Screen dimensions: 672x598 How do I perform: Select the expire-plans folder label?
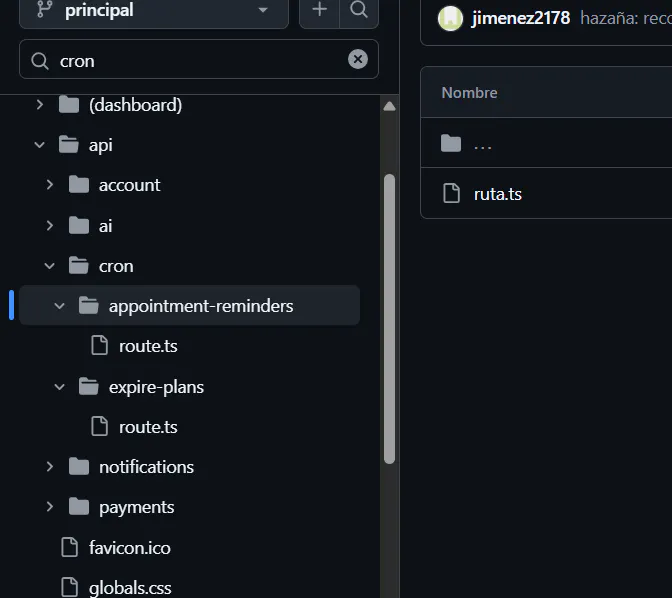point(156,387)
